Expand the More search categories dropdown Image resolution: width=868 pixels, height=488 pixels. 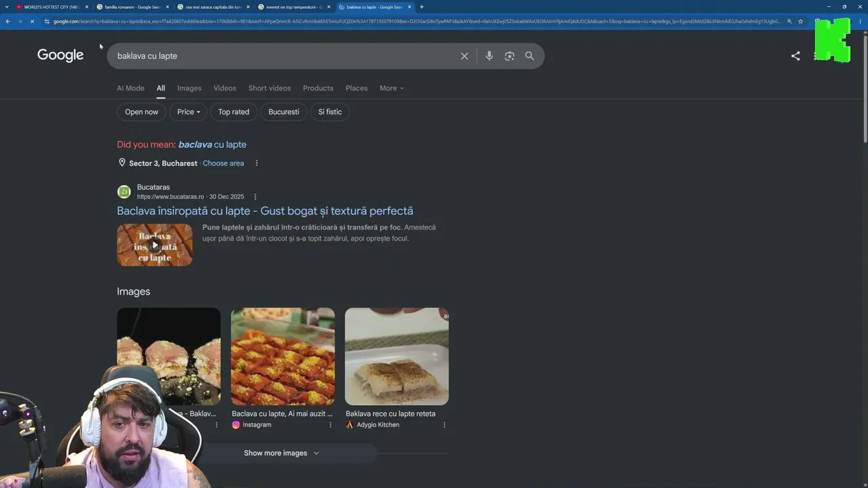point(391,88)
